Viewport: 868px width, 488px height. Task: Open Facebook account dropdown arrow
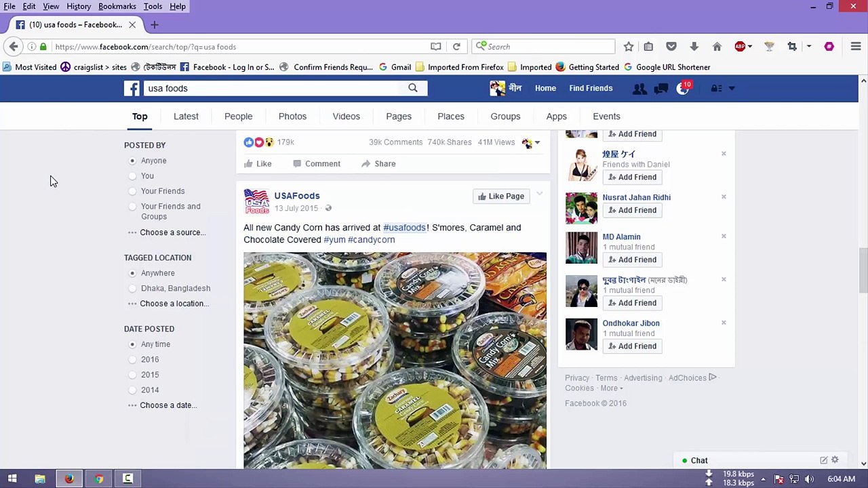732,88
